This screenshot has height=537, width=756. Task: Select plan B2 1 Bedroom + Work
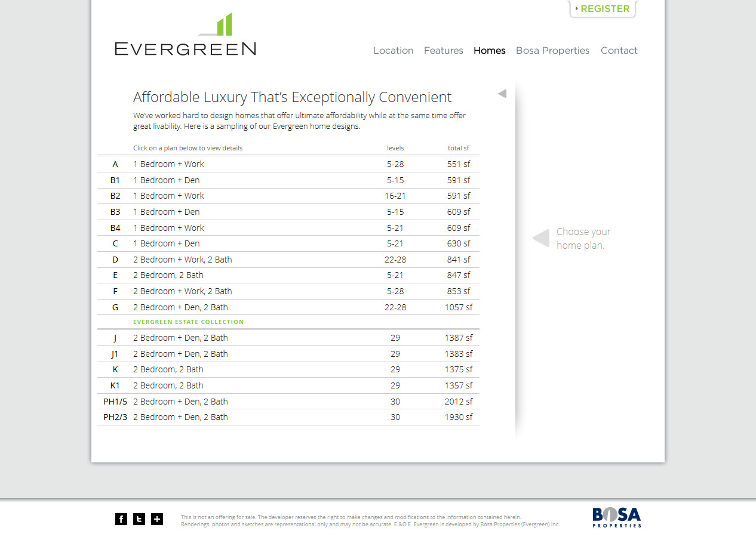(x=288, y=196)
